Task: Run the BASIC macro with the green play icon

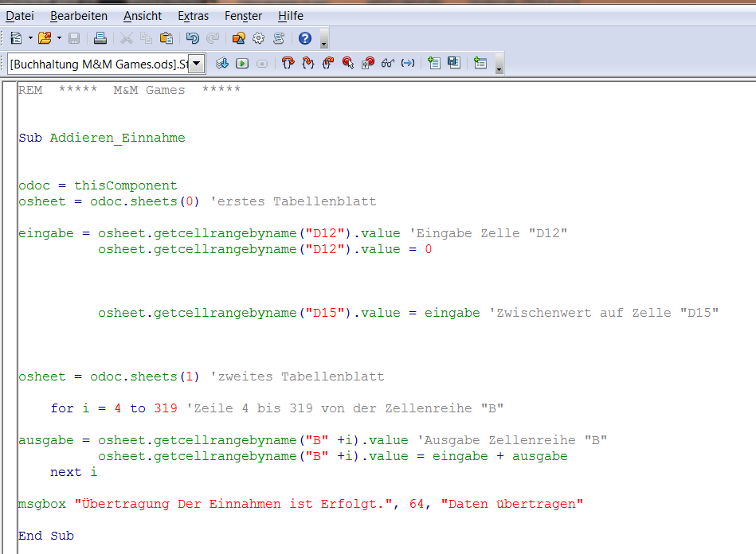Action: [x=242, y=63]
